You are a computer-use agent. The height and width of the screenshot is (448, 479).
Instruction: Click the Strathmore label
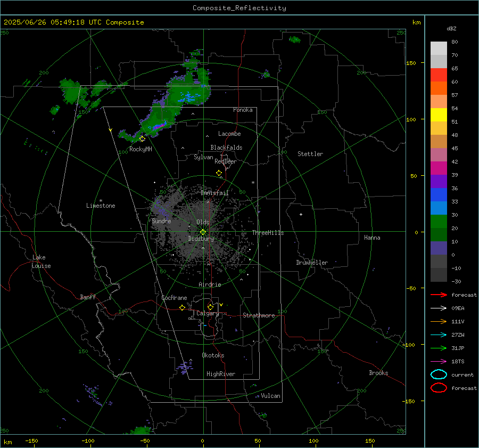pyautogui.click(x=259, y=315)
